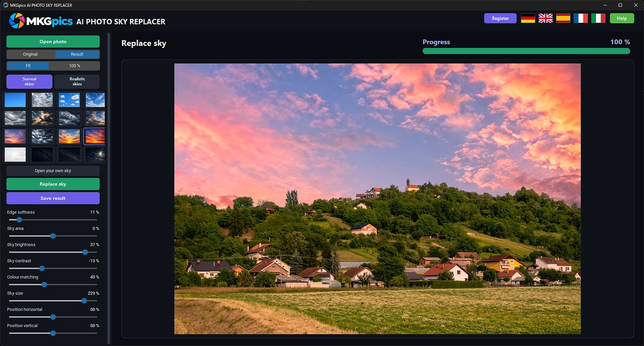
Task: Select sky with sun rays through dark clouds
Action: 42,118
